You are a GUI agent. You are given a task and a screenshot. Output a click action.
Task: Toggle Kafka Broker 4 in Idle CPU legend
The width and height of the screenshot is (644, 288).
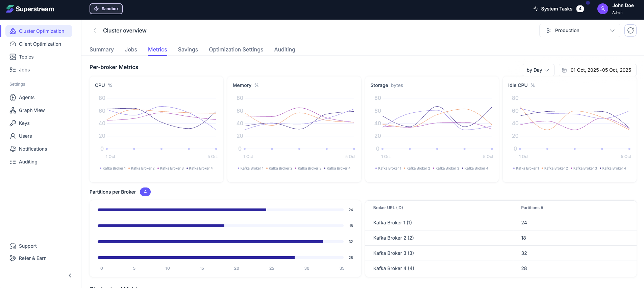(613, 168)
